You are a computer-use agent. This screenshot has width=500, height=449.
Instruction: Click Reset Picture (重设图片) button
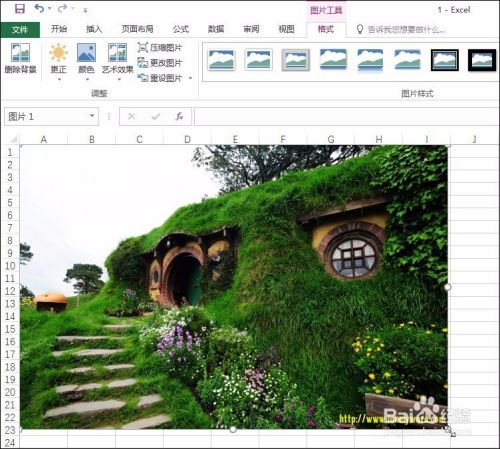160,78
